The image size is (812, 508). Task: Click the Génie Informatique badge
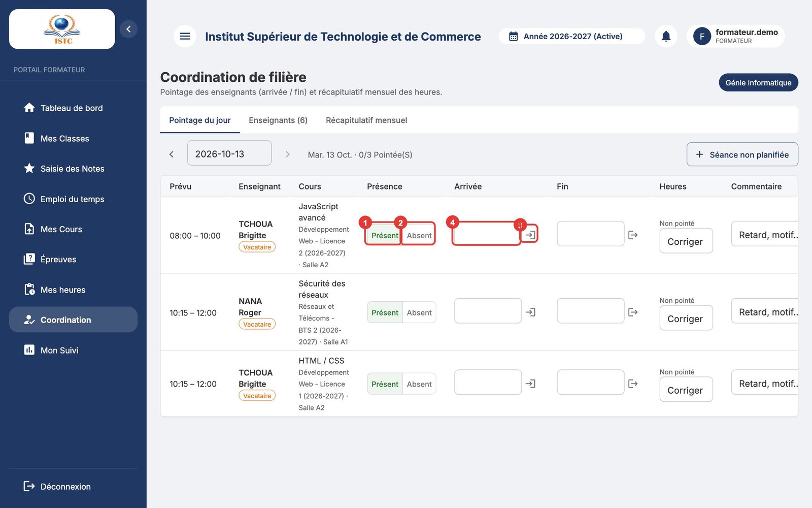758,82
